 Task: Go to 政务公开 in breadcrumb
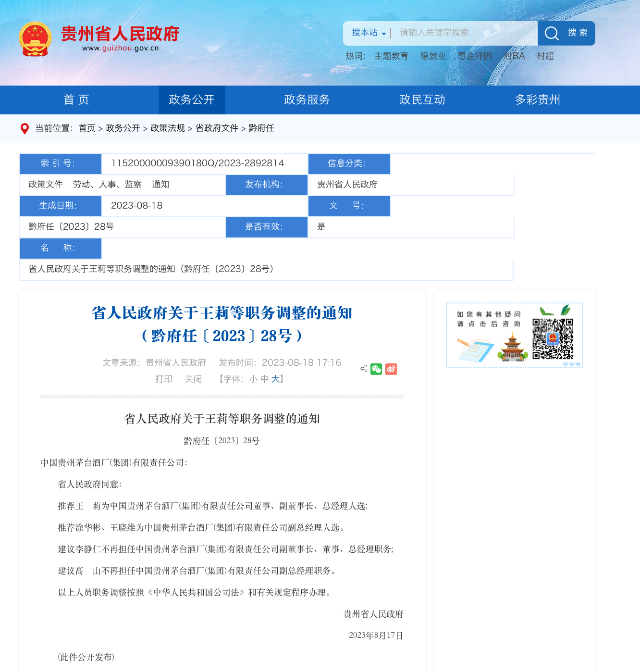click(x=123, y=128)
